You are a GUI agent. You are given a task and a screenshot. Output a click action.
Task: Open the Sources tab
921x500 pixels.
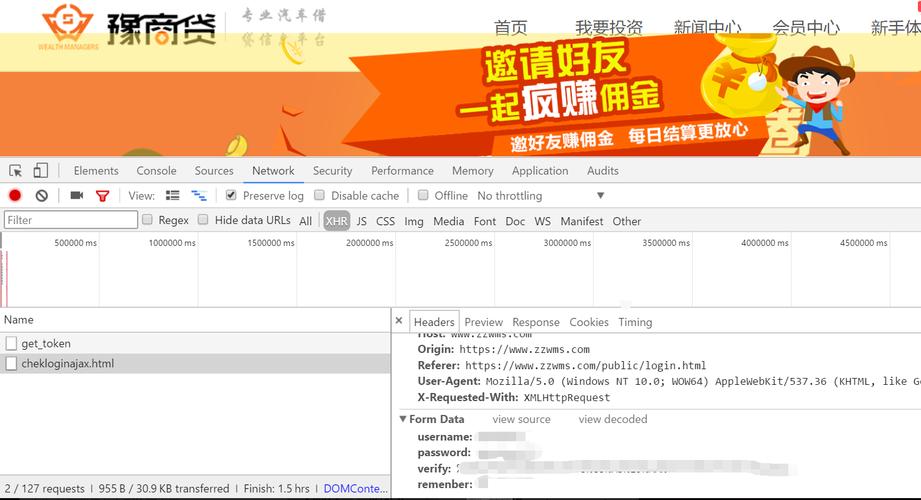point(214,170)
